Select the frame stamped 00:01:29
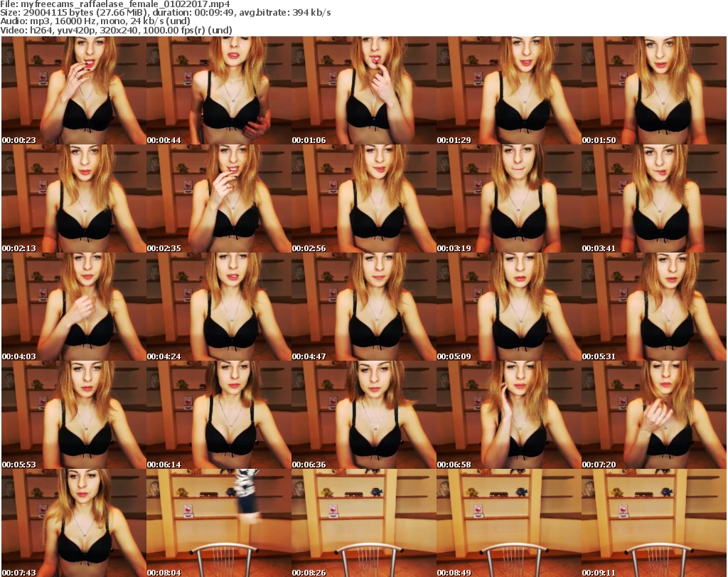728x577 pixels. [509, 90]
